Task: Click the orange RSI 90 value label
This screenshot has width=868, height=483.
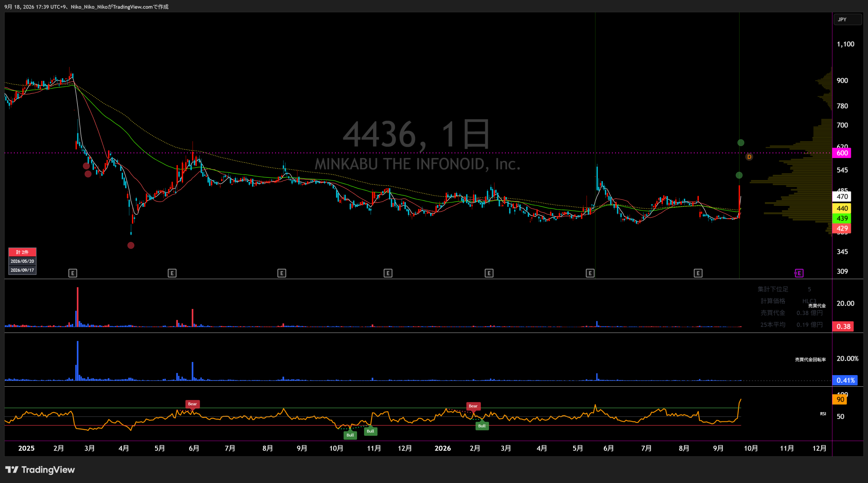Action: coord(840,399)
